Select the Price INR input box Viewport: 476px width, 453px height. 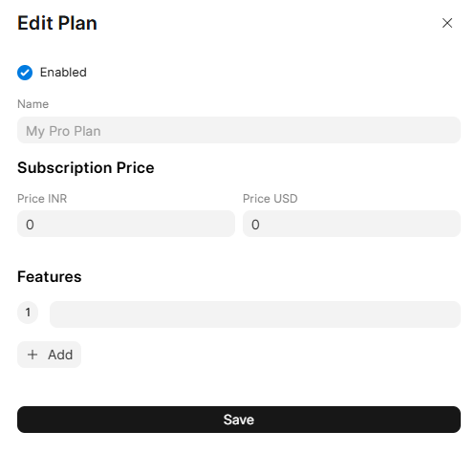(x=126, y=224)
